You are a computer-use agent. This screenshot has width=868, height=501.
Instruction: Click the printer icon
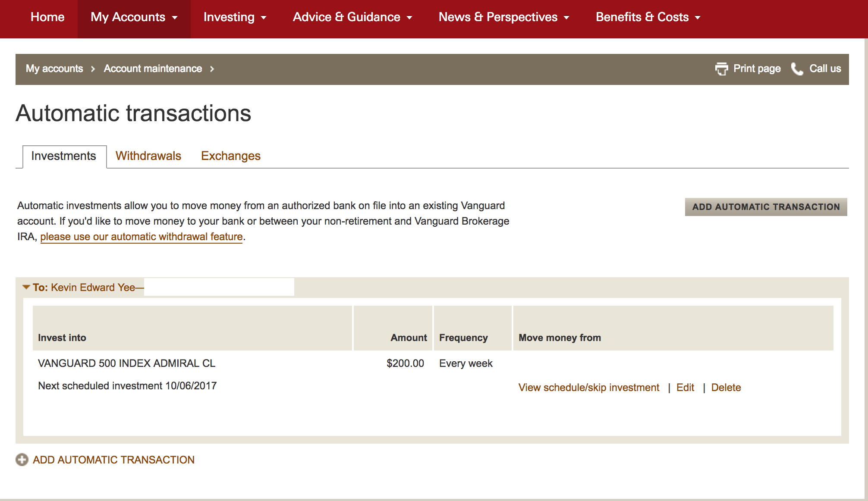721,69
